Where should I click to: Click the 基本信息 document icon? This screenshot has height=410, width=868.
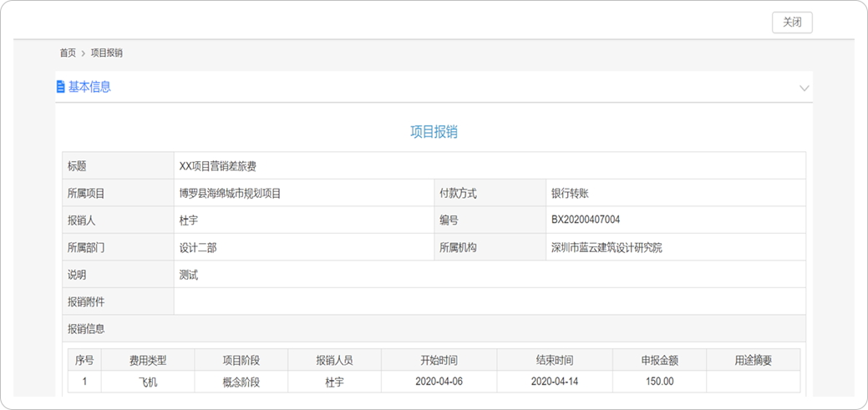60,87
